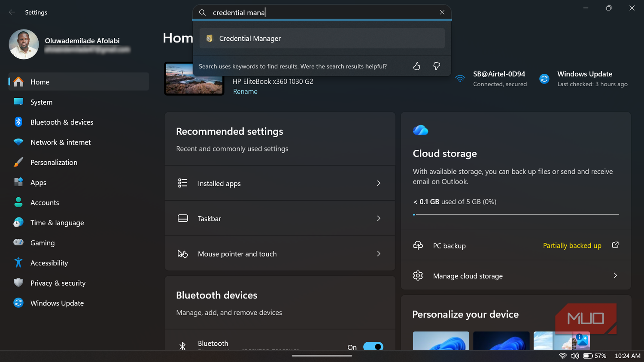Open Manage cloud storage
Screen dimensions: 644x362
tap(516, 275)
